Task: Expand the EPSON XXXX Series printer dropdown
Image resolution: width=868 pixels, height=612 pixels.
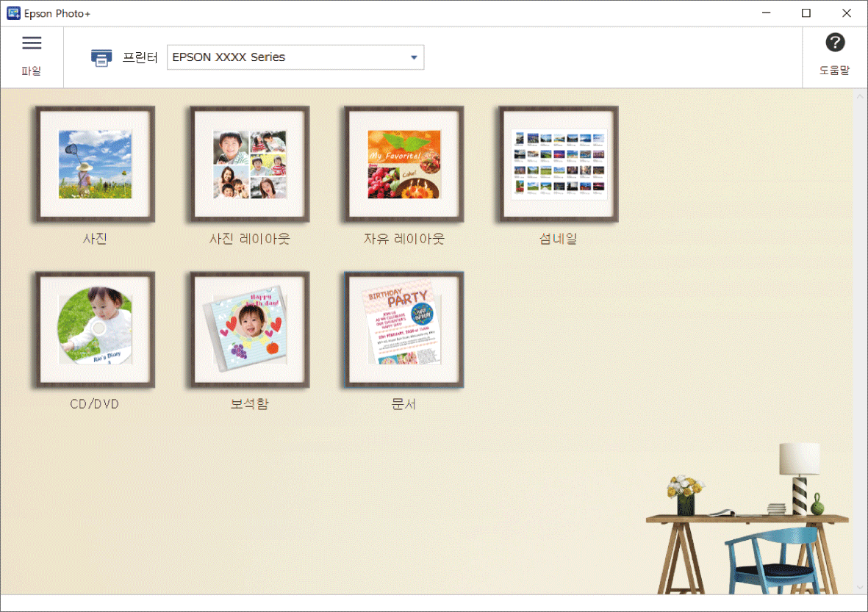Action: 294,57
